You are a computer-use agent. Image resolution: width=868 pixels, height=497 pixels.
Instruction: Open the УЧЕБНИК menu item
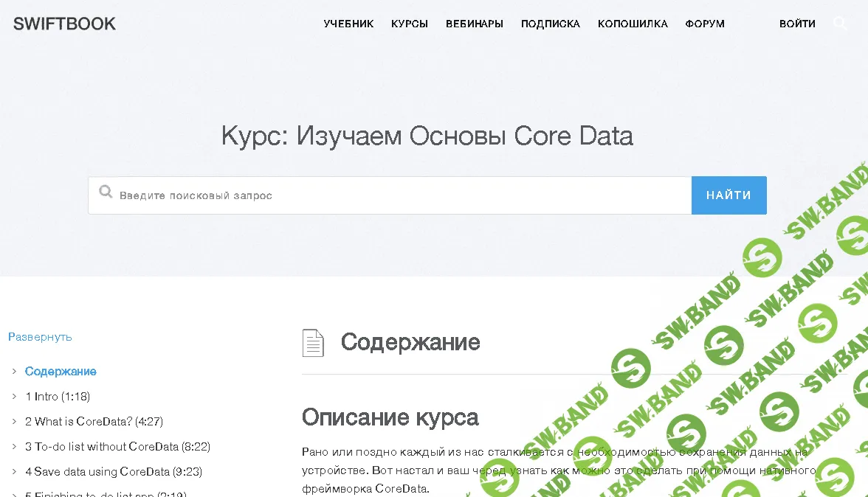coord(348,23)
